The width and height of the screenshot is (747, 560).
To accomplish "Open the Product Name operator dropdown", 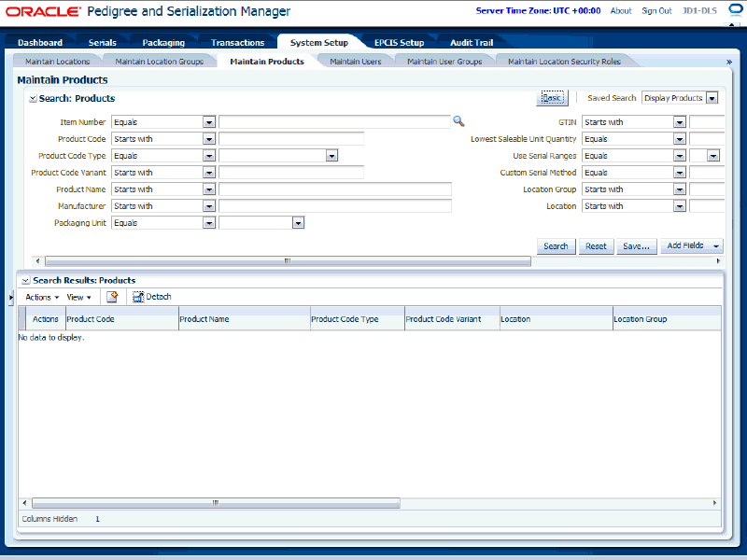I will 209,189.
